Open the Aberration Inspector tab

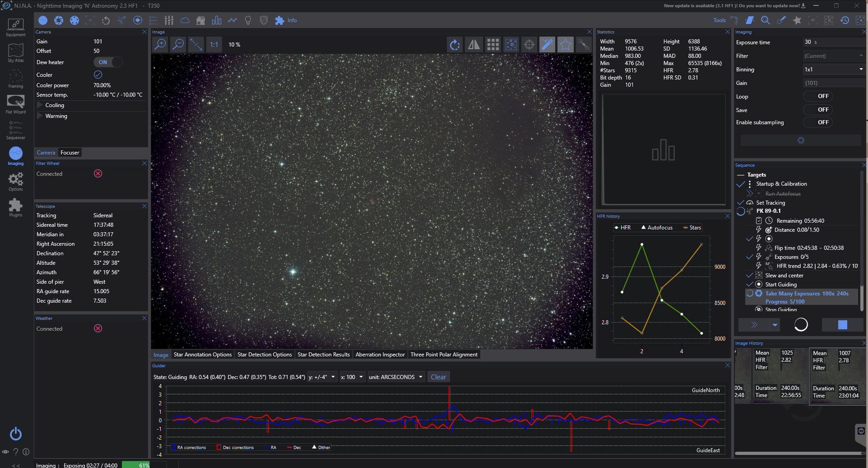click(380, 355)
